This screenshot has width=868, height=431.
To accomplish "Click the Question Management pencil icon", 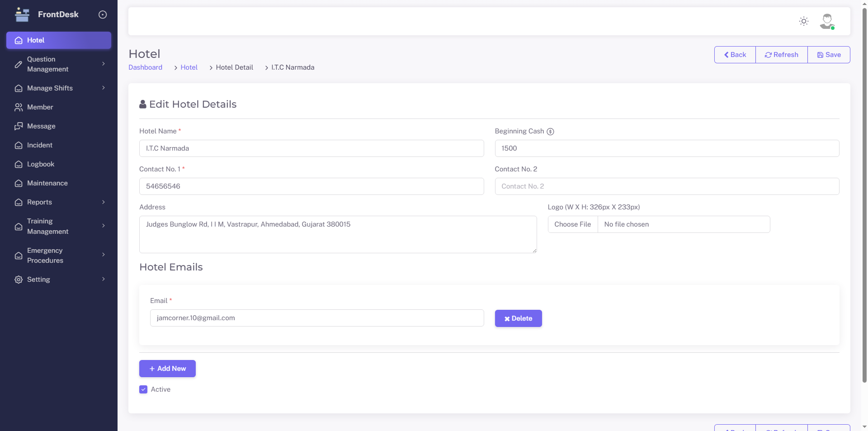I will (x=19, y=64).
